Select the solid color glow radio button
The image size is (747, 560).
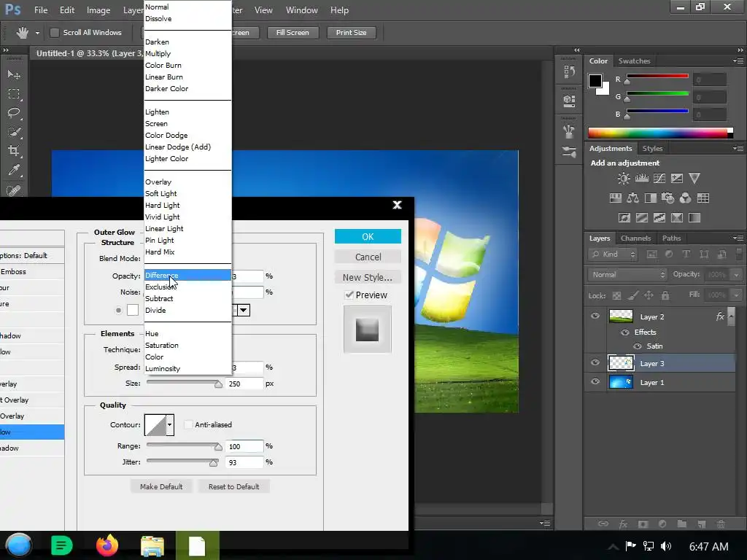coord(118,310)
